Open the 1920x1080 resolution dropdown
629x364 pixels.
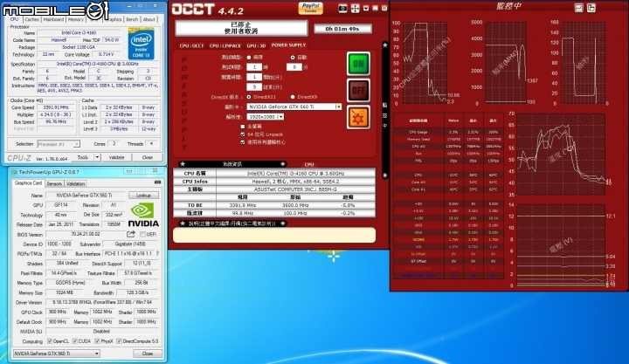point(280,117)
